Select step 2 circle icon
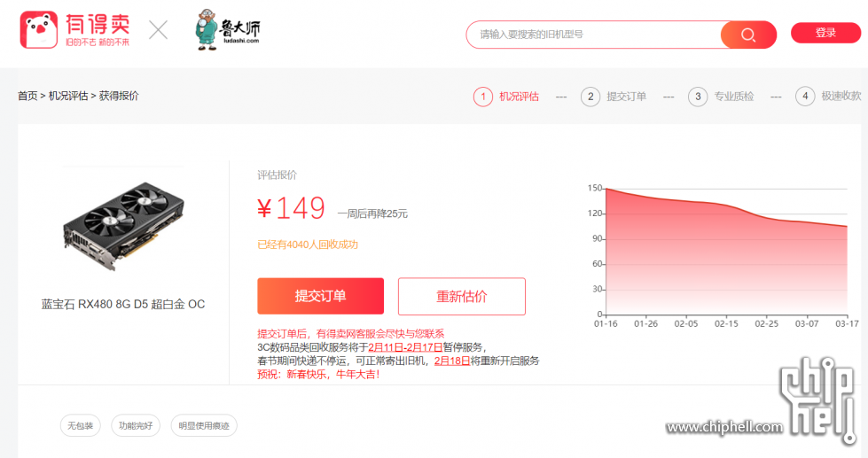 [590, 97]
